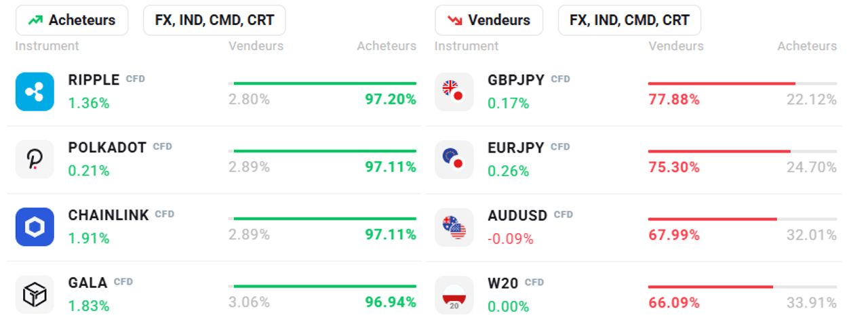Select the Chainlink hexagon icon

coord(35,227)
